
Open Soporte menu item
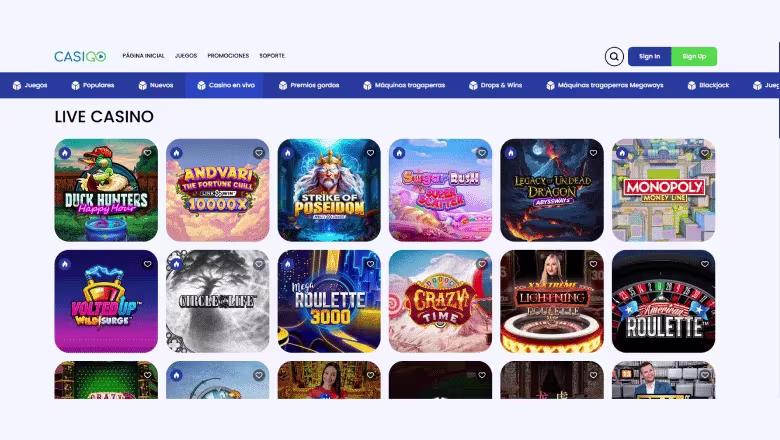pyautogui.click(x=272, y=56)
